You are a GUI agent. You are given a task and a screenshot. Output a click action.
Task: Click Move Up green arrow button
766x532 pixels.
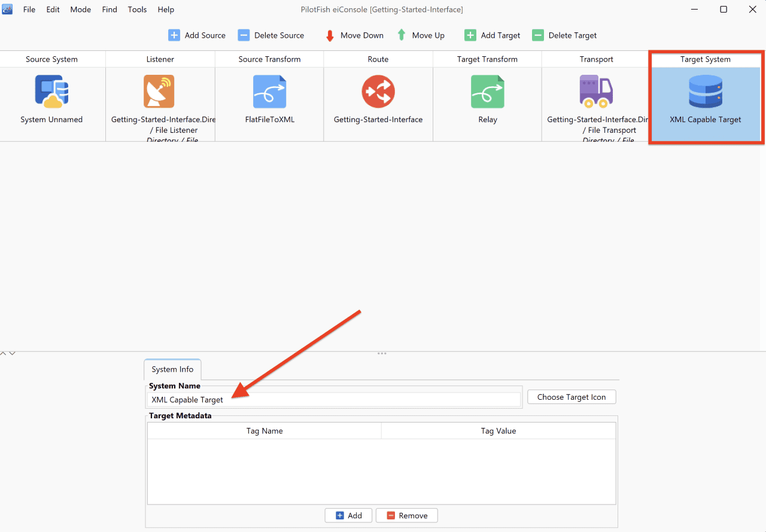click(x=421, y=35)
